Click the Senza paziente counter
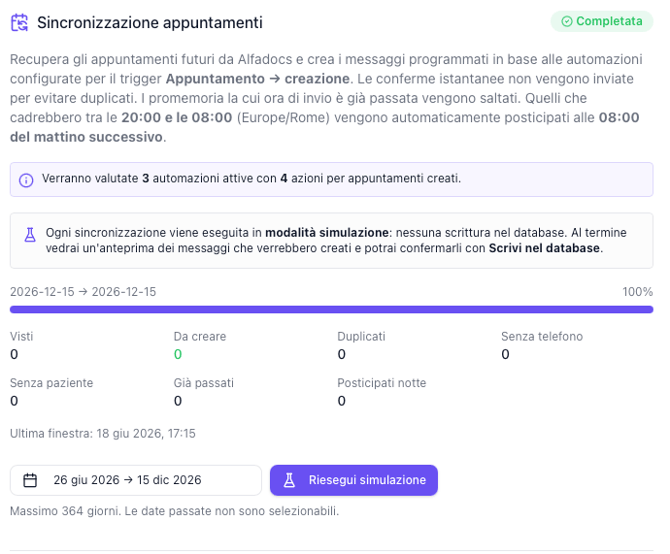Viewport: 670px width, 554px height. click(51, 392)
